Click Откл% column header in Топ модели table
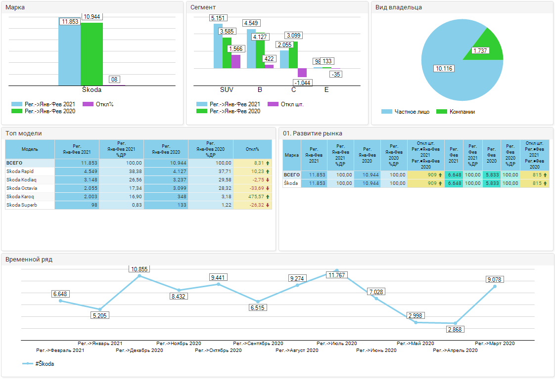555x392 pixels. tap(252, 149)
